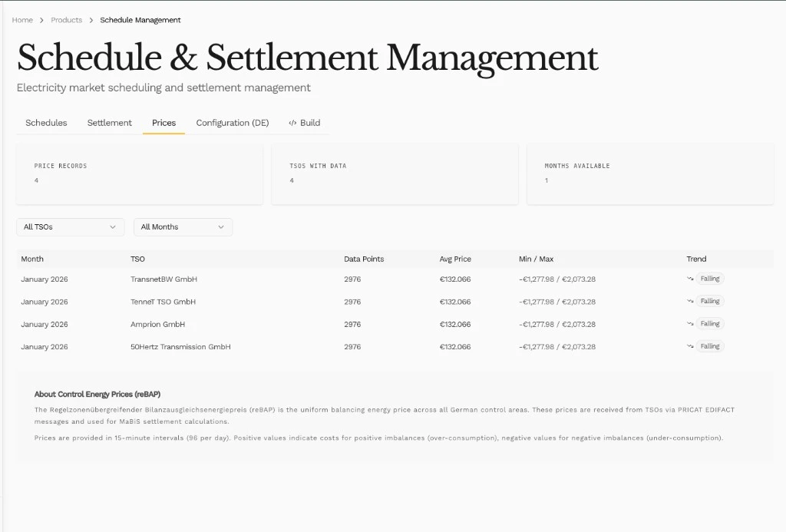Click the PRICE RECORDS stat card

tap(139, 173)
